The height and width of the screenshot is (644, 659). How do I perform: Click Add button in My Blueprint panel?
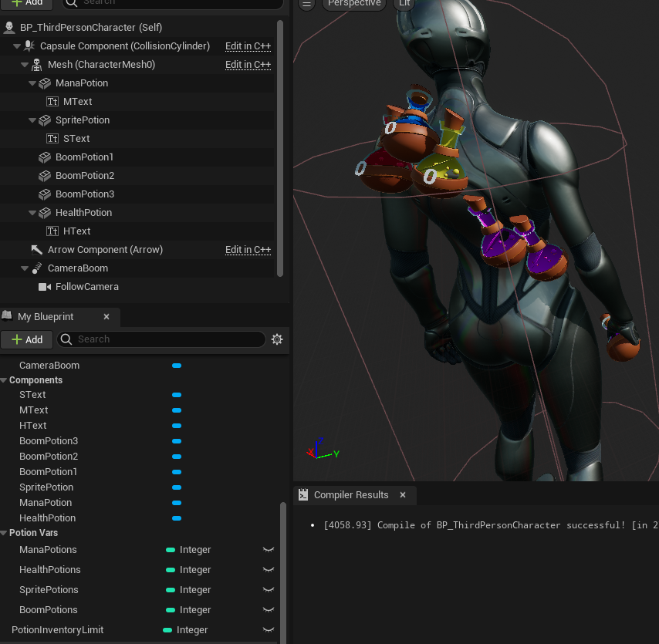[27, 339]
